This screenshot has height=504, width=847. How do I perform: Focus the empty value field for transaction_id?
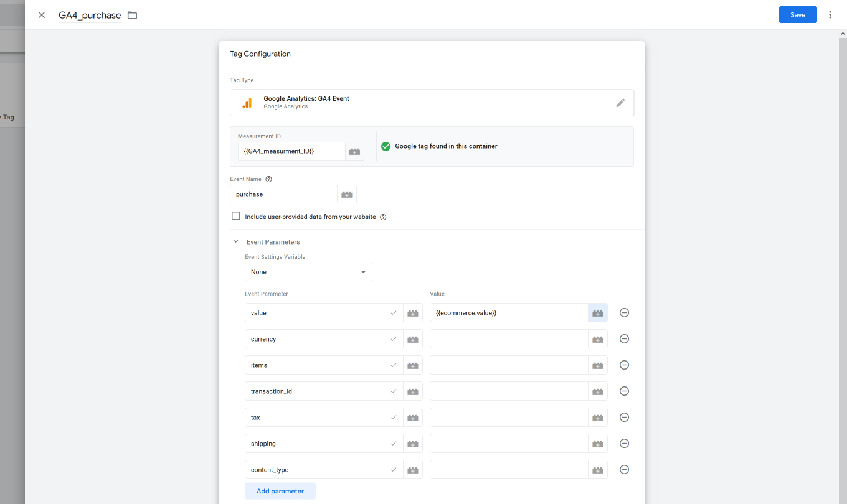click(x=509, y=391)
